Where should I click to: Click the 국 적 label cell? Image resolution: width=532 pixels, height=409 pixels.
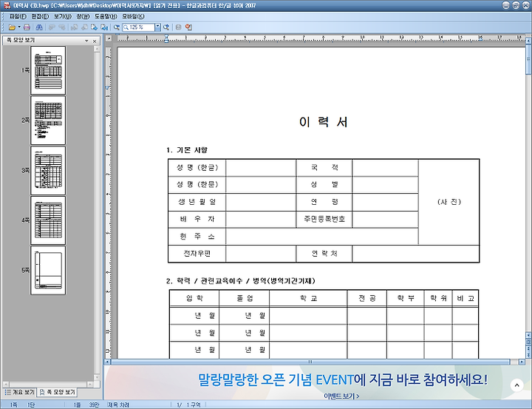click(x=324, y=167)
